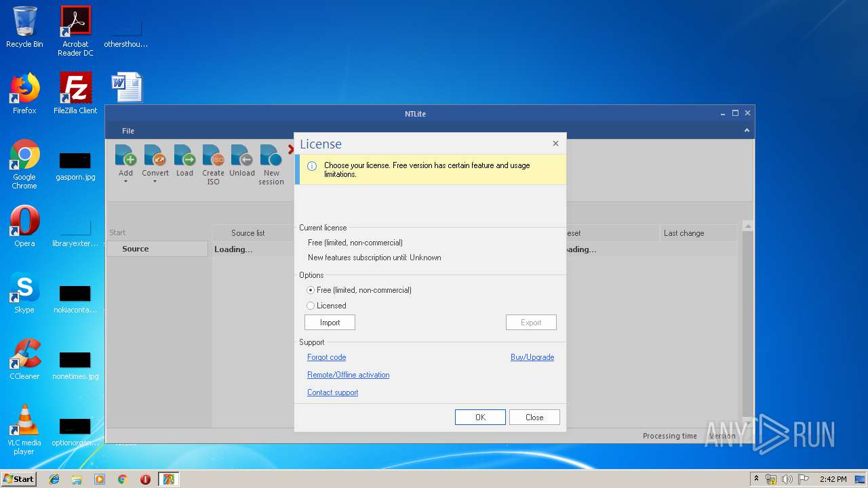Image resolution: width=868 pixels, height=488 pixels.
Task: Open Remote/Offline activation link
Action: click(x=348, y=375)
